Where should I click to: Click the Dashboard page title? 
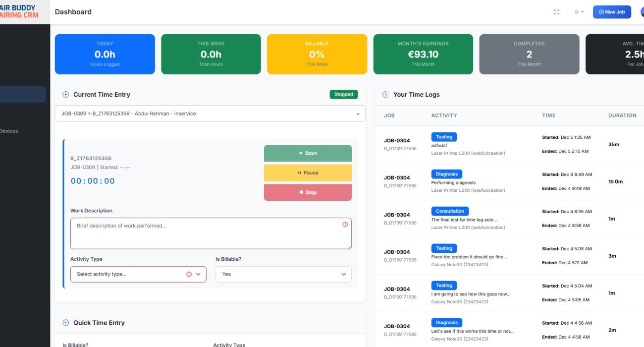pos(73,12)
